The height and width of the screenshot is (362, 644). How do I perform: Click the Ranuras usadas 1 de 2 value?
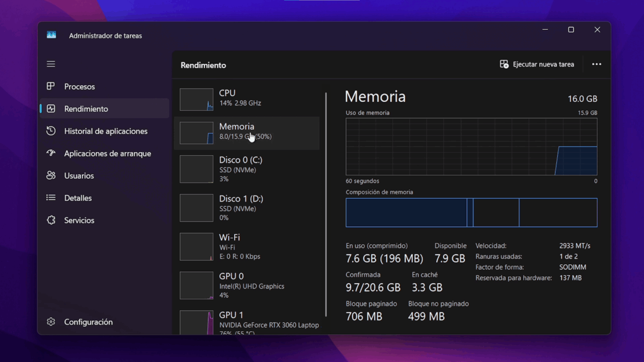click(x=569, y=256)
